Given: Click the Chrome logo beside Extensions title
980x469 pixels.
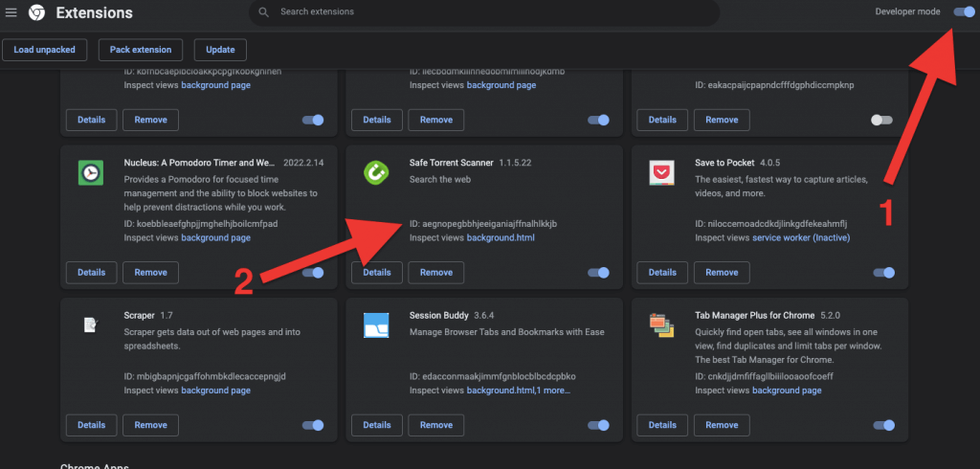Looking at the screenshot, I should (x=37, y=12).
